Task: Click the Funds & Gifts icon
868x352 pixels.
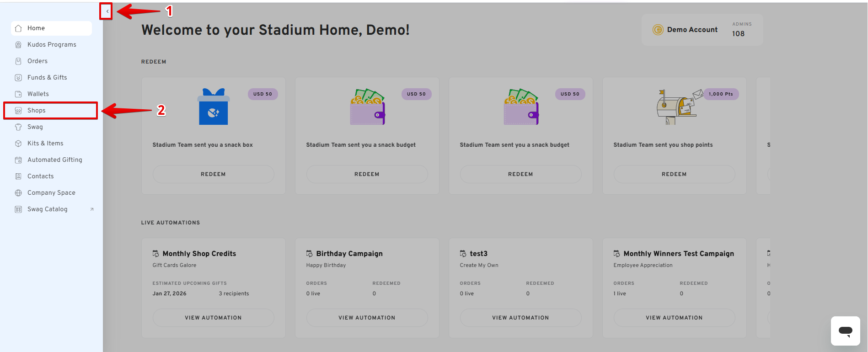Action: (18, 78)
